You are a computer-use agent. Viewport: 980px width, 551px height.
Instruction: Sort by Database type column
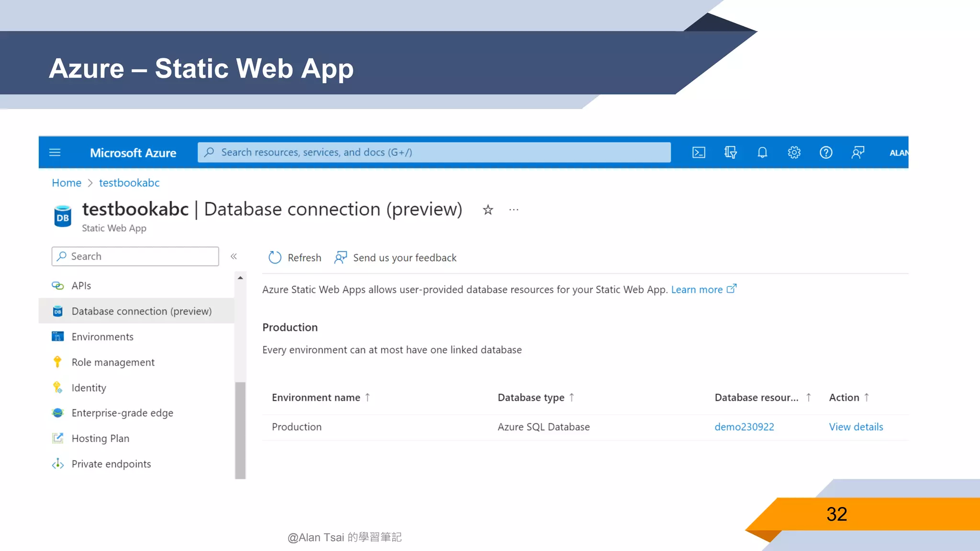pyautogui.click(x=536, y=397)
